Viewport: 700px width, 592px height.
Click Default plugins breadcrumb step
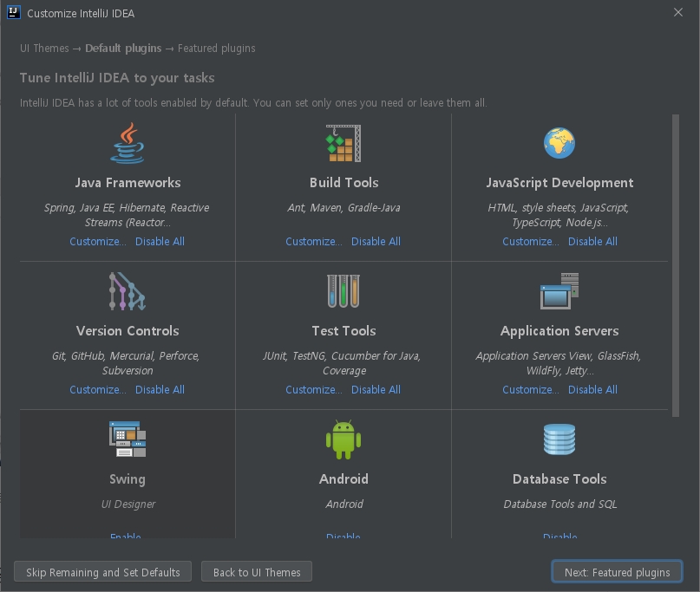click(x=123, y=49)
